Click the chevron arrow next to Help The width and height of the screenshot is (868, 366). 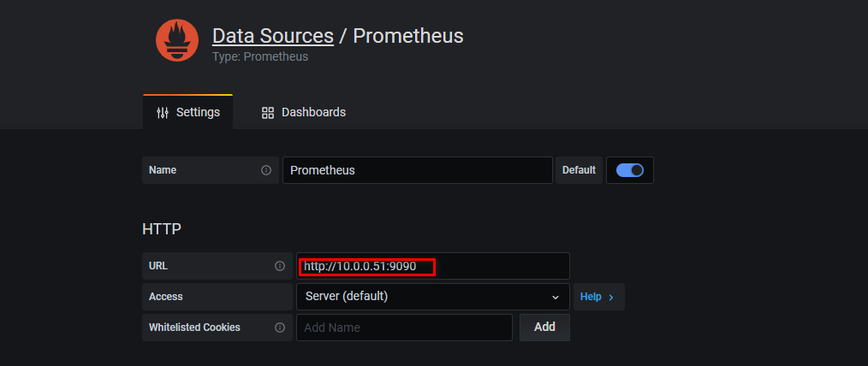click(x=611, y=297)
